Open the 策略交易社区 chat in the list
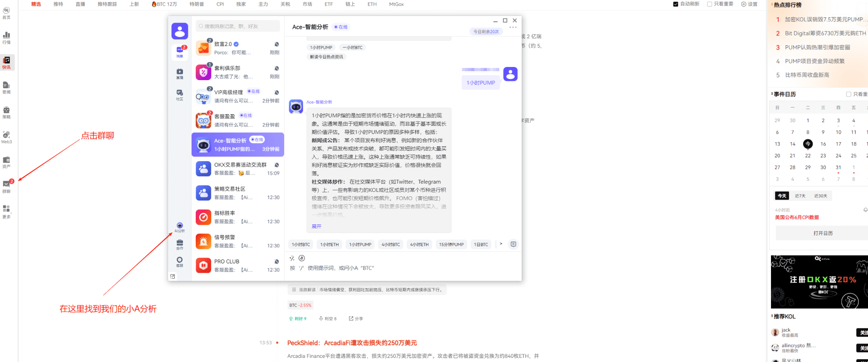868x362 pixels. click(238, 193)
